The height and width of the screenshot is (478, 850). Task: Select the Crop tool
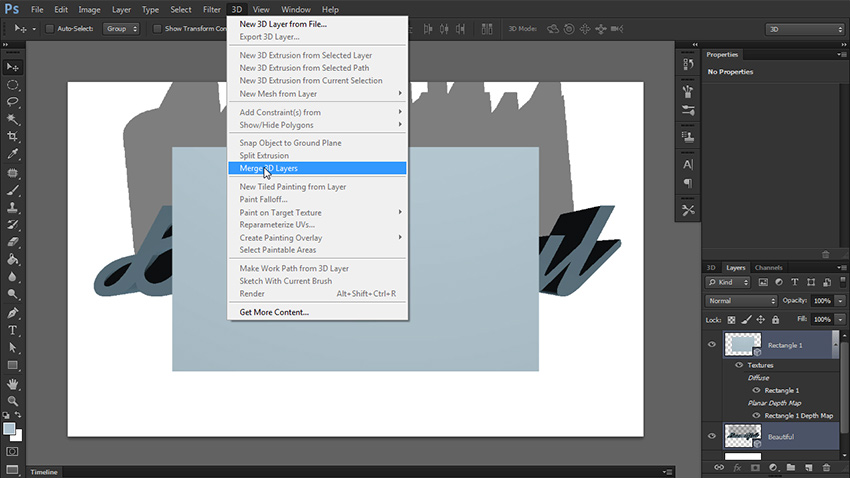[13, 136]
